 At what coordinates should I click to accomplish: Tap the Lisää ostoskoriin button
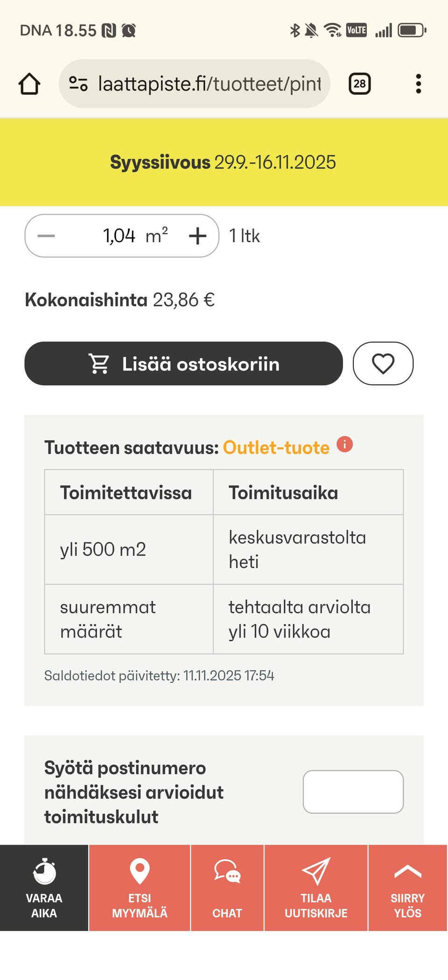[184, 364]
